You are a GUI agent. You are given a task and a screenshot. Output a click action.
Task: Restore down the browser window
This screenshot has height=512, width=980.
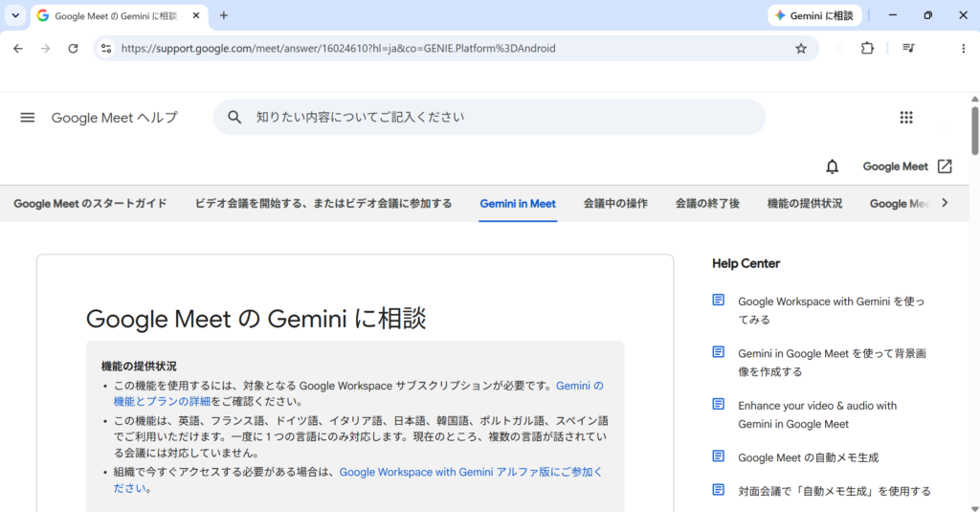coord(927,15)
